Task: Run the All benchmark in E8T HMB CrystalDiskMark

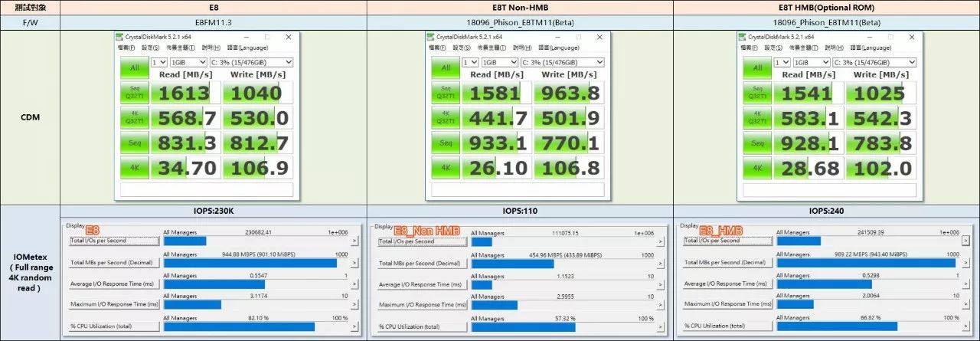Action: coord(756,67)
